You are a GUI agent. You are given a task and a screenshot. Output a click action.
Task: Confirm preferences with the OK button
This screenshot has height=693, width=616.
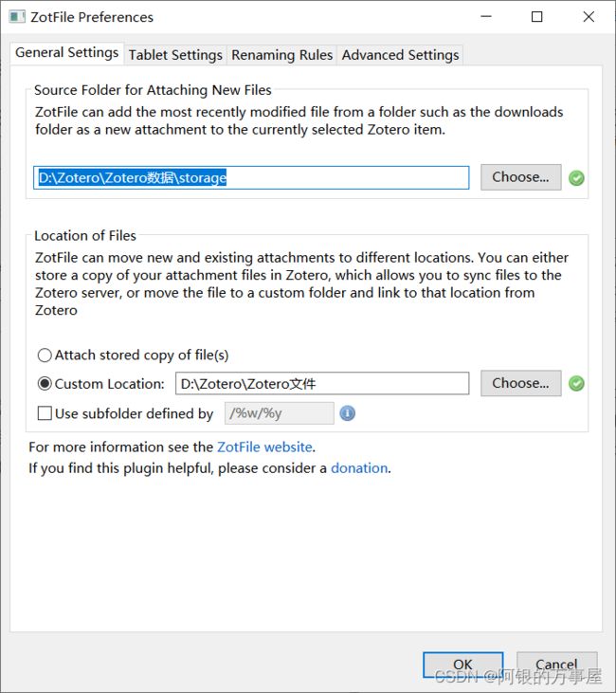click(x=462, y=665)
